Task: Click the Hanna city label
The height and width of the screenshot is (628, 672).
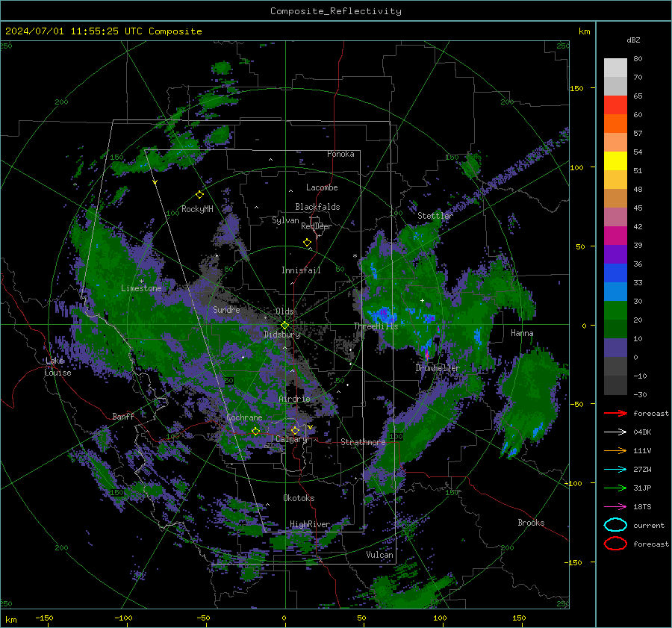Action: pyautogui.click(x=522, y=333)
